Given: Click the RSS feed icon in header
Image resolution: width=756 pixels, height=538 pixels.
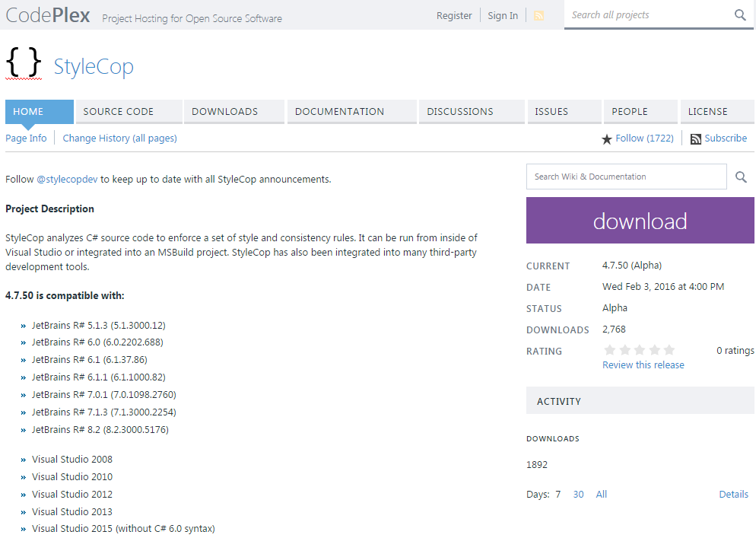Looking at the screenshot, I should click(538, 16).
